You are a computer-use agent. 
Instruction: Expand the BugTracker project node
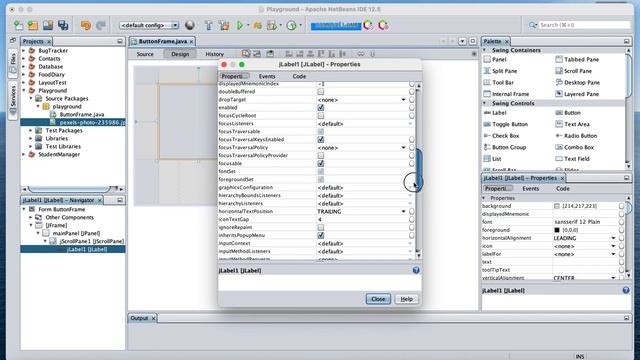tap(24, 51)
